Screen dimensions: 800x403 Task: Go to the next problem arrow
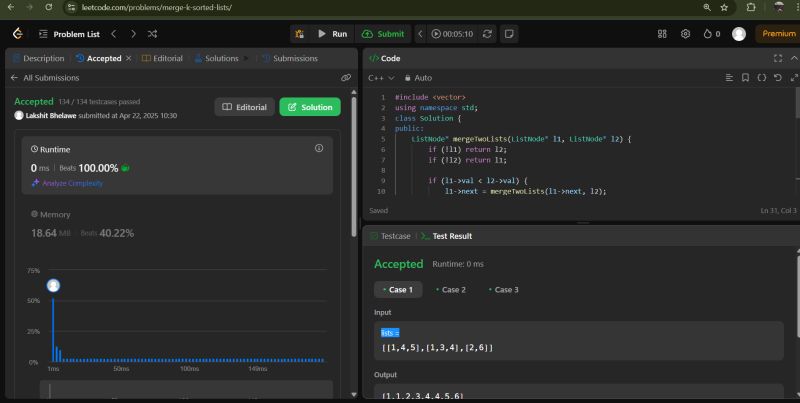click(133, 34)
